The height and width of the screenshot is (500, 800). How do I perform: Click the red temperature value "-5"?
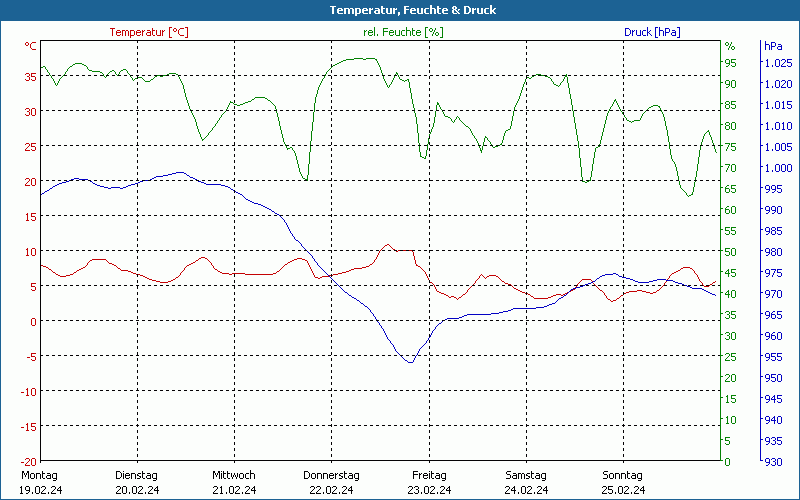pos(30,356)
